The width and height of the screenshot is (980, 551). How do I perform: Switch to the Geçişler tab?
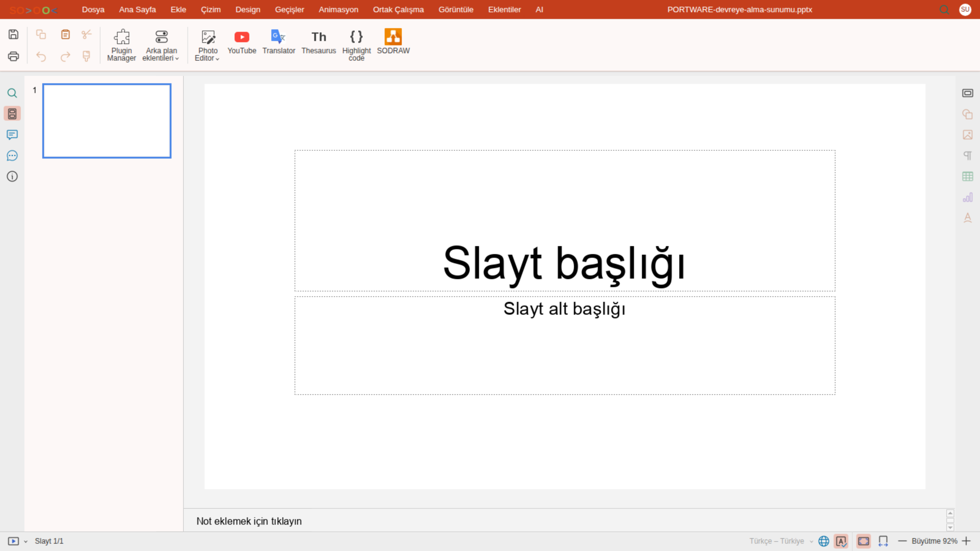pos(289,9)
